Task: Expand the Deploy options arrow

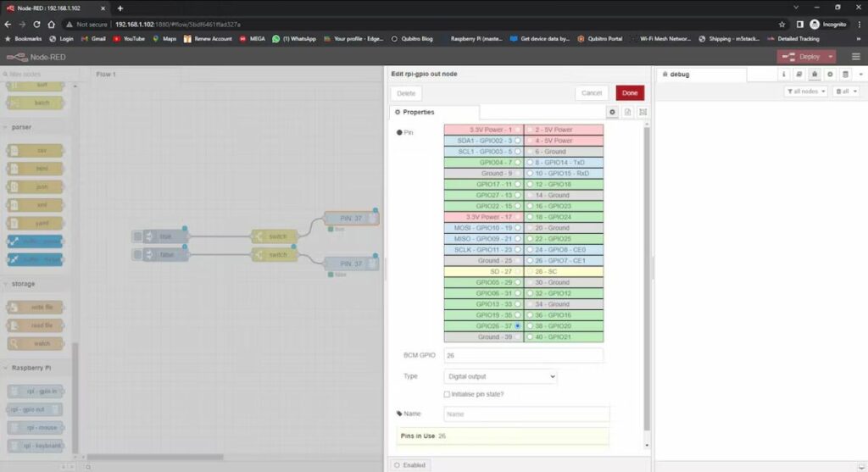Action: click(832, 57)
